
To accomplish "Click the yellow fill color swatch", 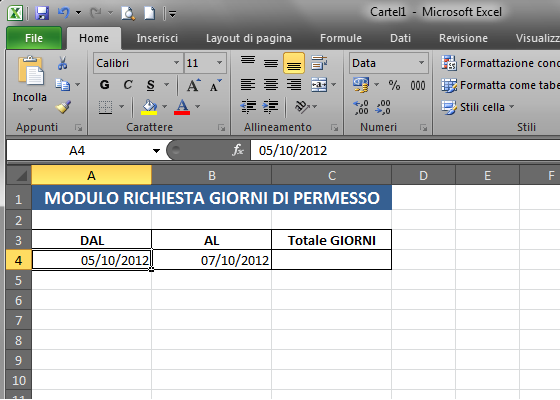I will 149,107.
